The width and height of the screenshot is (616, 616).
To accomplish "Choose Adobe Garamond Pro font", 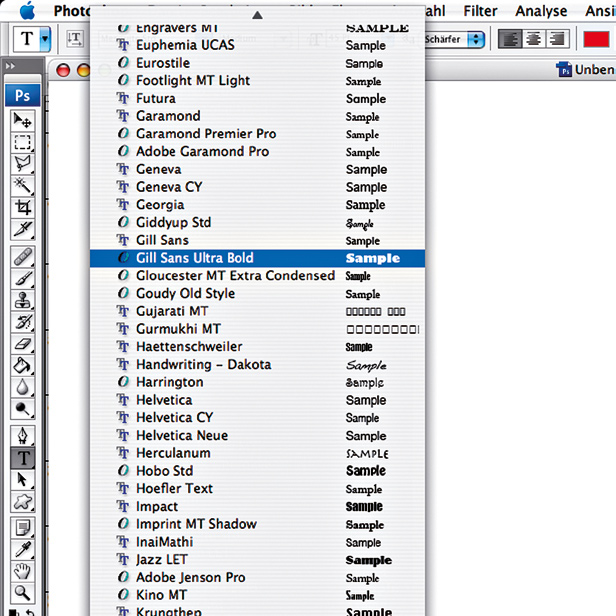I will click(x=257, y=152).
